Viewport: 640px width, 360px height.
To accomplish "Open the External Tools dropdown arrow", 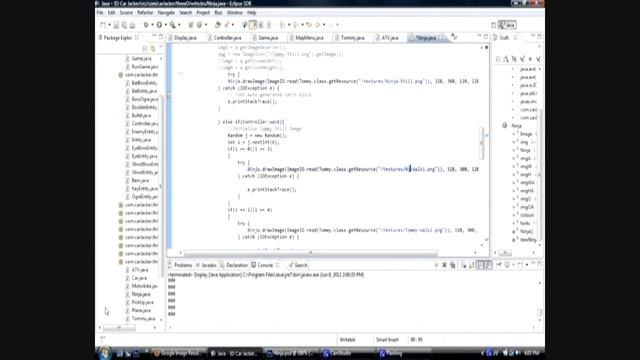I will tap(179, 25).
